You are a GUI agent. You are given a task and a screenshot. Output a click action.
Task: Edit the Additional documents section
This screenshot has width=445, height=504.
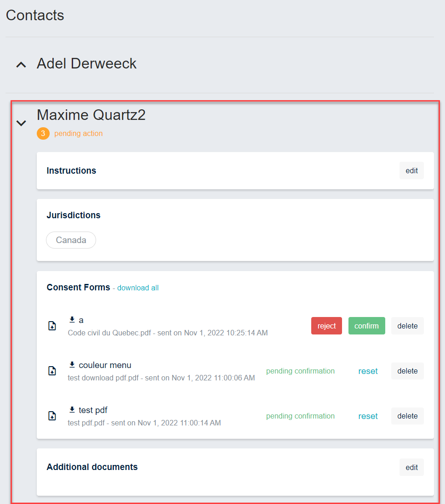point(411,467)
